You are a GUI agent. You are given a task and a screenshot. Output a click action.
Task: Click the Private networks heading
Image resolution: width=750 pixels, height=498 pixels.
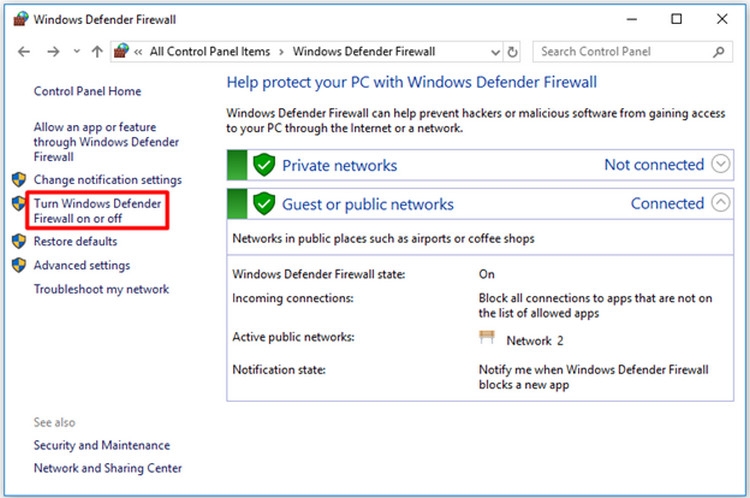(340, 166)
